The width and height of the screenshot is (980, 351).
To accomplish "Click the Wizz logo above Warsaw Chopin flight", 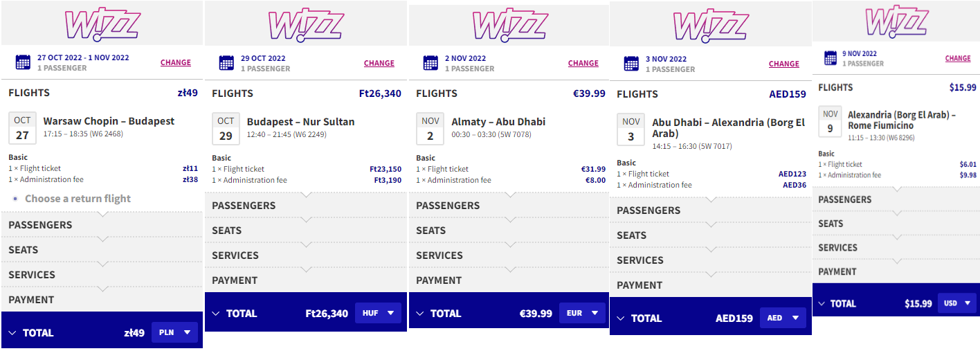I will [102, 25].
